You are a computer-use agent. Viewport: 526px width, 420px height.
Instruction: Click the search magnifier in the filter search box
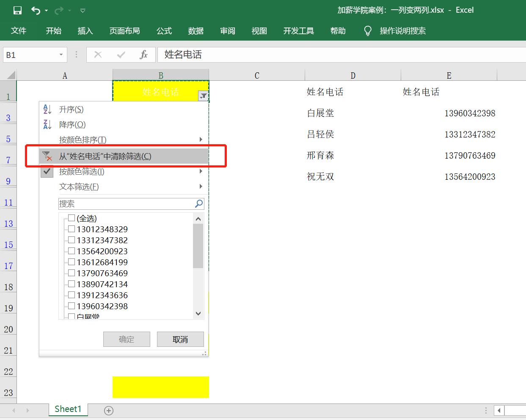click(x=198, y=203)
